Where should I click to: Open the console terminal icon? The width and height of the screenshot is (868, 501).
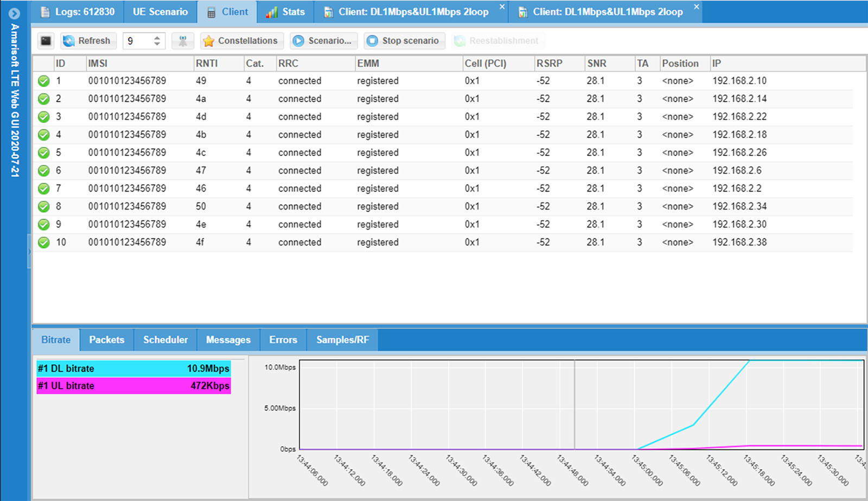(x=46, y=41)
